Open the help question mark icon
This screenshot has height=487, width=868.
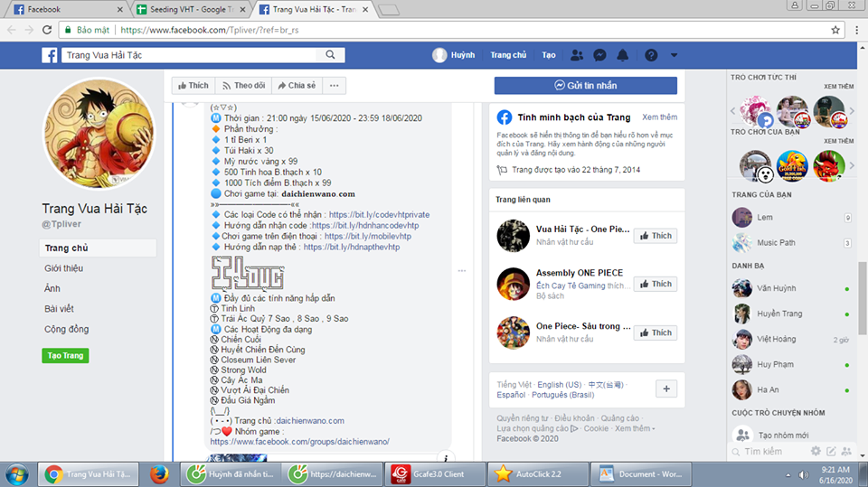[x=651, y=55]
